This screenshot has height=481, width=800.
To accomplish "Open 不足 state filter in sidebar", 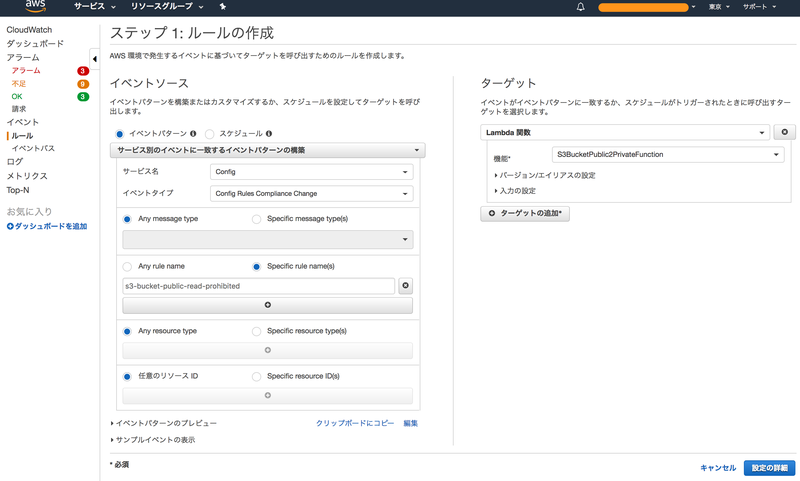I will [x=19, y=84].
